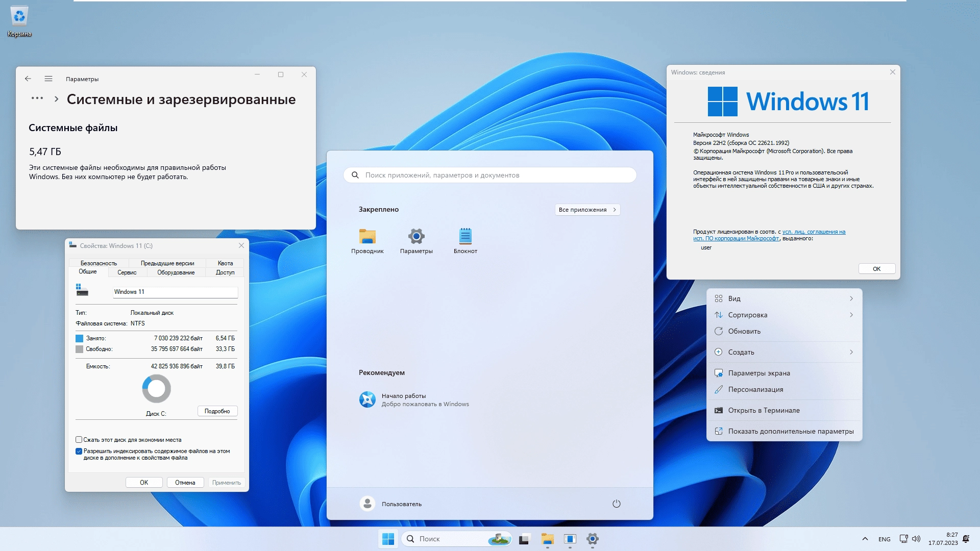Open notification center icon in tray
The width and height of the screenshot is (980, 551).
click(x=966, y=539)
